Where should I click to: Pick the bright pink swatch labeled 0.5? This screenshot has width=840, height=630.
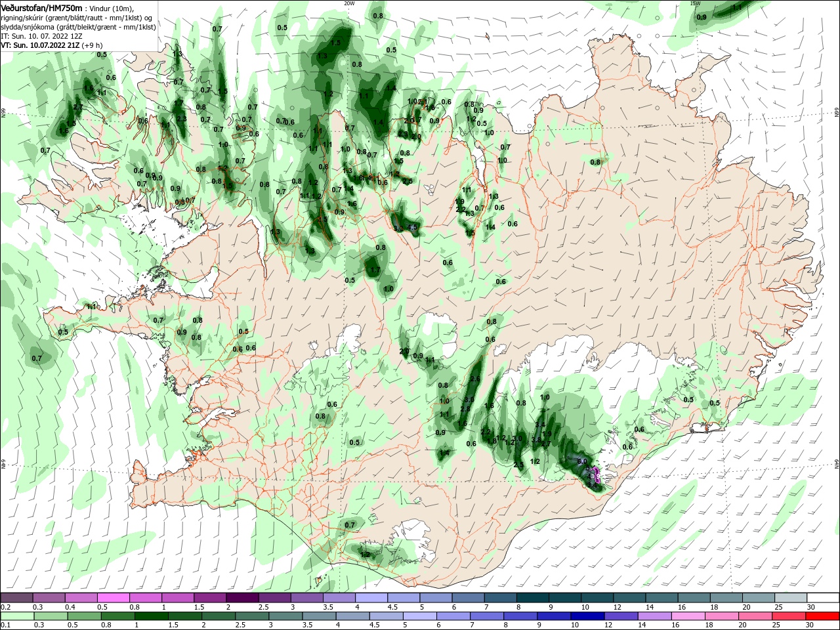[113, 597]
